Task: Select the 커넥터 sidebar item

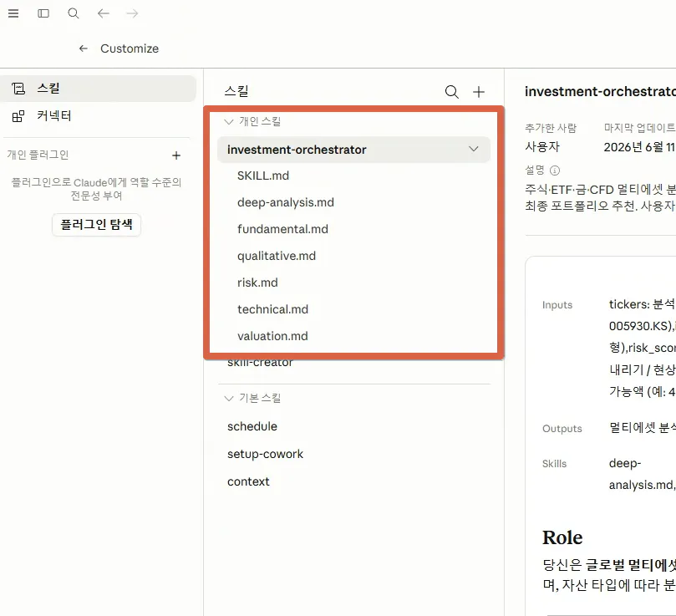Action: click(x=99, y=116)
